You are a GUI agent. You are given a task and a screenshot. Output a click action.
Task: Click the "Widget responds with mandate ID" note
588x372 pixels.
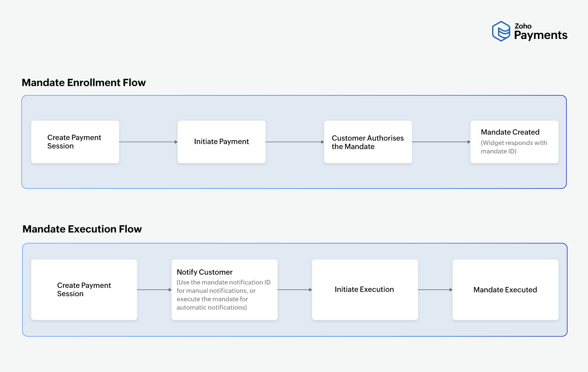point(514,147)
